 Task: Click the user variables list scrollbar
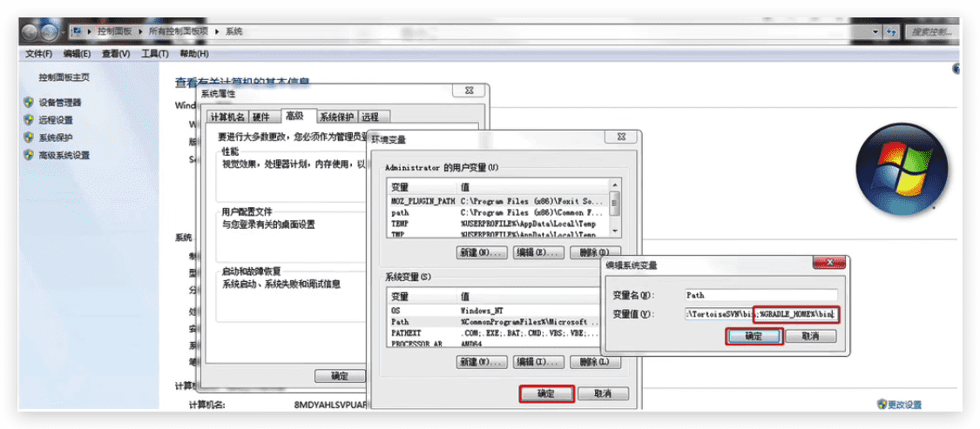click(x=616, y=206)
